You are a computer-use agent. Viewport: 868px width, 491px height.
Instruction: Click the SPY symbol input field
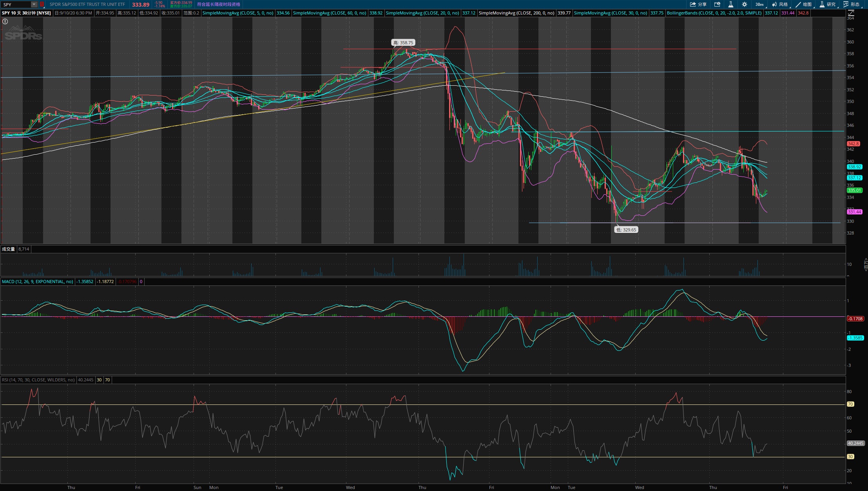16,4
